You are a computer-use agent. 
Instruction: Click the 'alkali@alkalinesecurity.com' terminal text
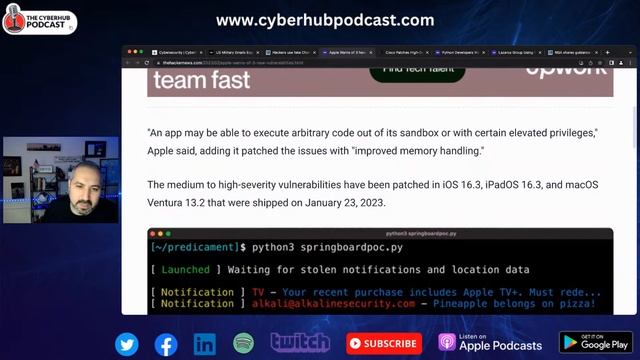point(333,304)
